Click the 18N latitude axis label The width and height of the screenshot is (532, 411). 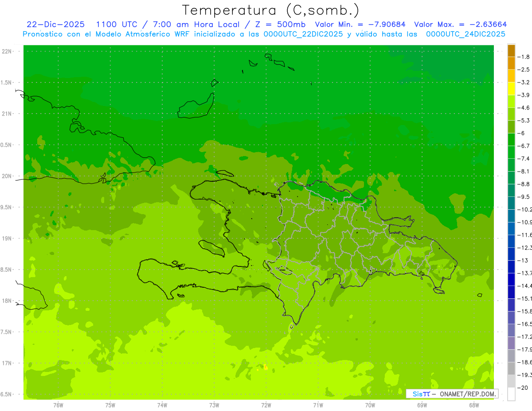[x=7, y=301]
